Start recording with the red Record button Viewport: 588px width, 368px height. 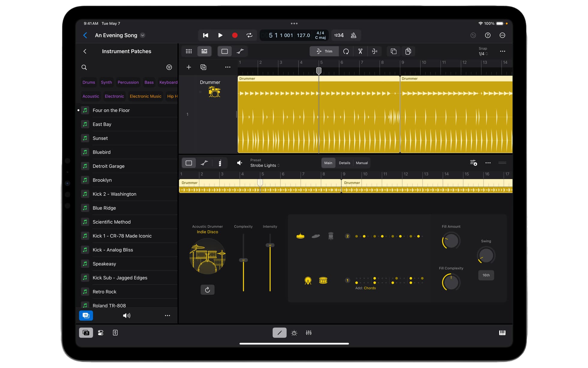(235, 35)
